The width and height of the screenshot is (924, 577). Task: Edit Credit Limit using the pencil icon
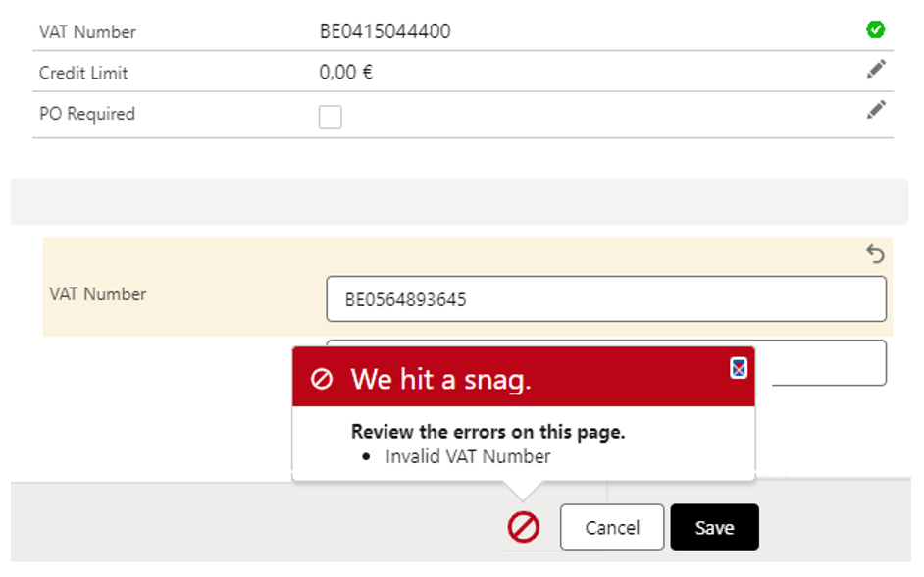tap(876, 69)
